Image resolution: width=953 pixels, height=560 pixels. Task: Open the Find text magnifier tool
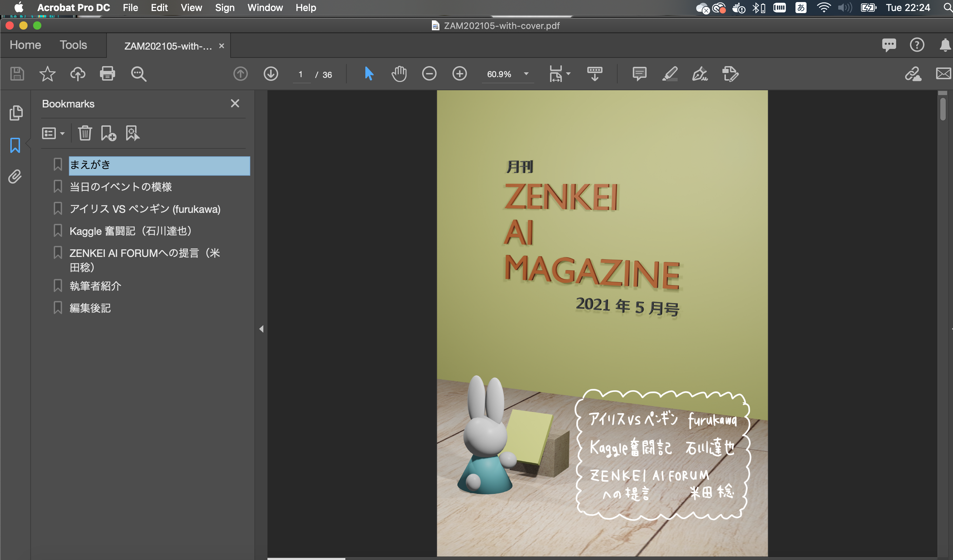tap(139, 74)
